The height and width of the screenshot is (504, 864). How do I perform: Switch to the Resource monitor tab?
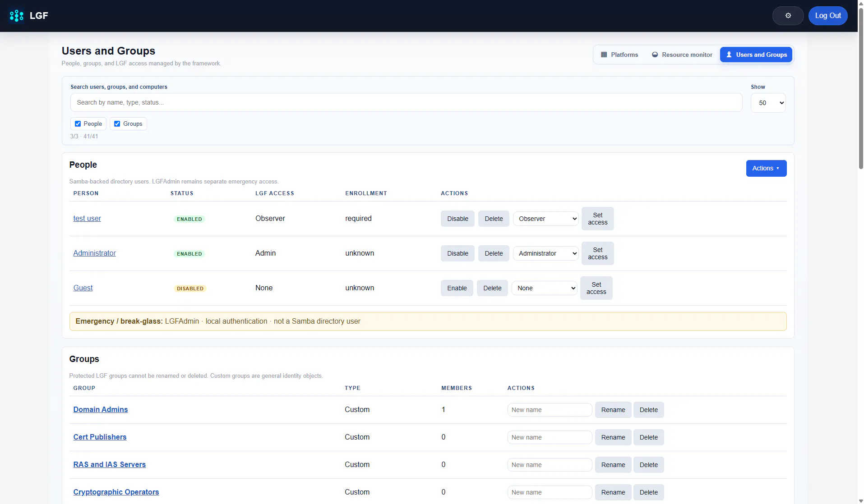(x=682, y=55)
